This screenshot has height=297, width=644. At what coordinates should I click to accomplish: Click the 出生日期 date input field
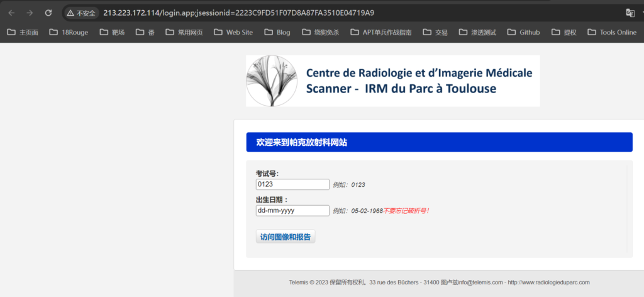[292, 210]
